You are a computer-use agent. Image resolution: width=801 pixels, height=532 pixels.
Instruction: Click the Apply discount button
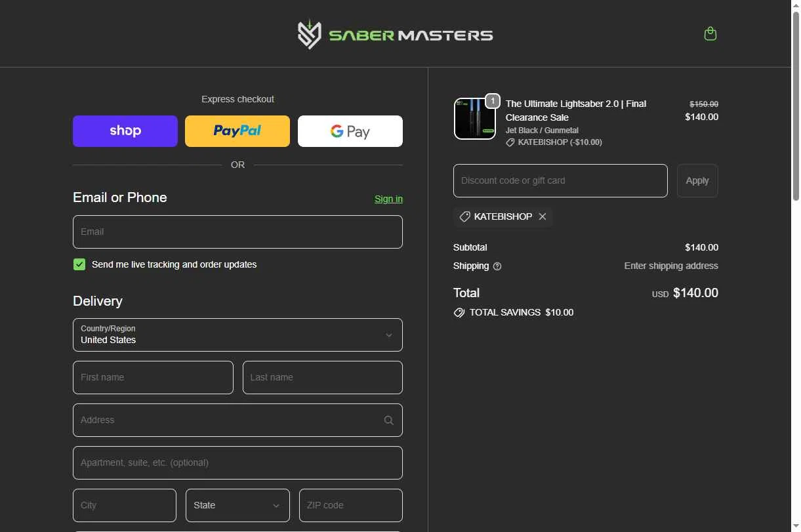pyautogui.click(x=697, y=180)
